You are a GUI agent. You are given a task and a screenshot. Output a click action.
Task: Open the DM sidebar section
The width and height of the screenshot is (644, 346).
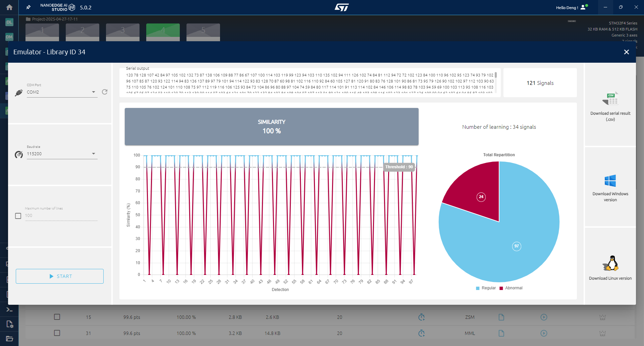pyautogui.click(x=9, y=37)
